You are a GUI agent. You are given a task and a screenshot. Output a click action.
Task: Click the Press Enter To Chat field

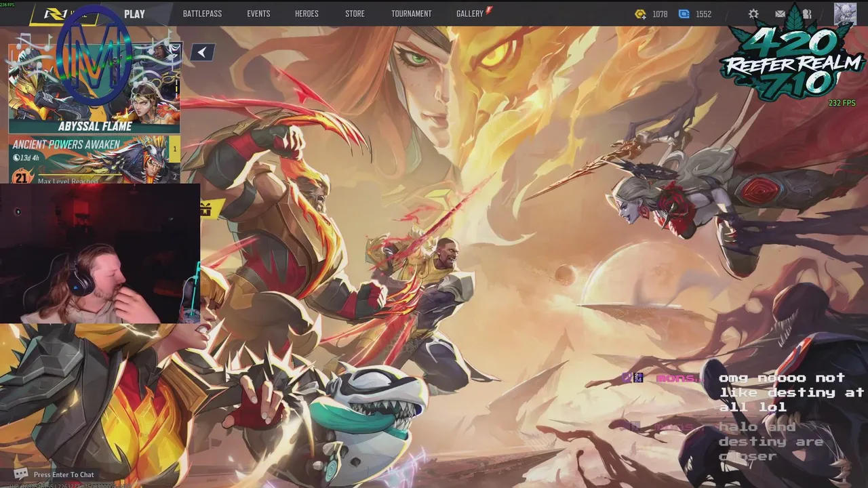tap(64, 474)
